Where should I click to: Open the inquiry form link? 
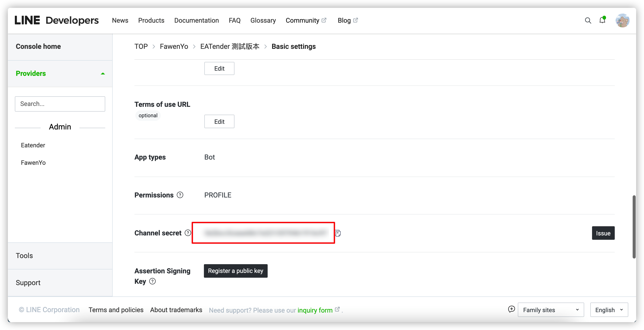(x=315, y=310)
